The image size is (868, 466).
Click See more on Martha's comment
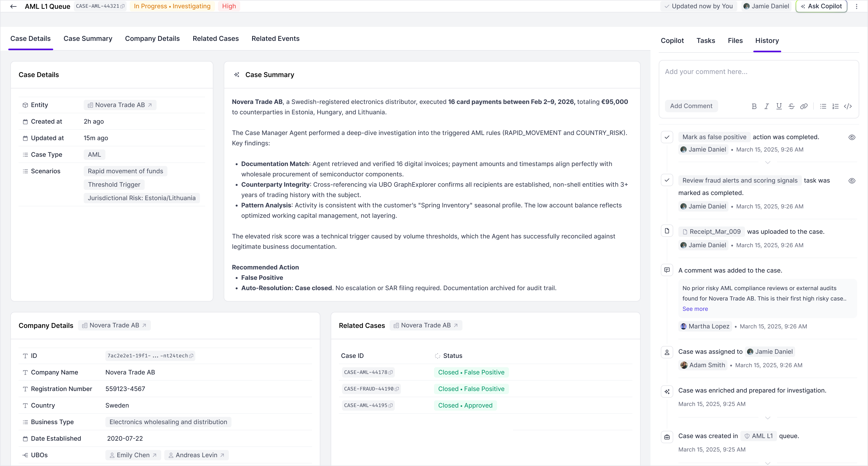click(x=695, y=309)
